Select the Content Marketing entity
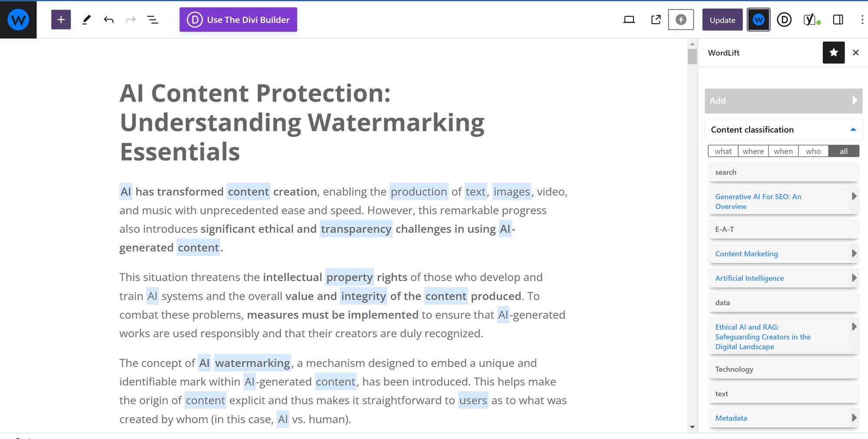The width and height of the screenshot is (868, 439). 746,254
